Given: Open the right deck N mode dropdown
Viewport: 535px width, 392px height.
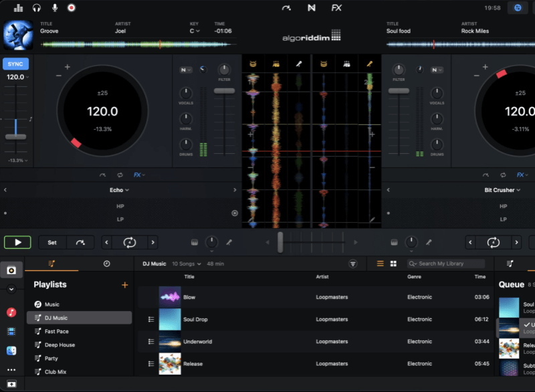Looking at the screenshot, I should pos(437,70).
